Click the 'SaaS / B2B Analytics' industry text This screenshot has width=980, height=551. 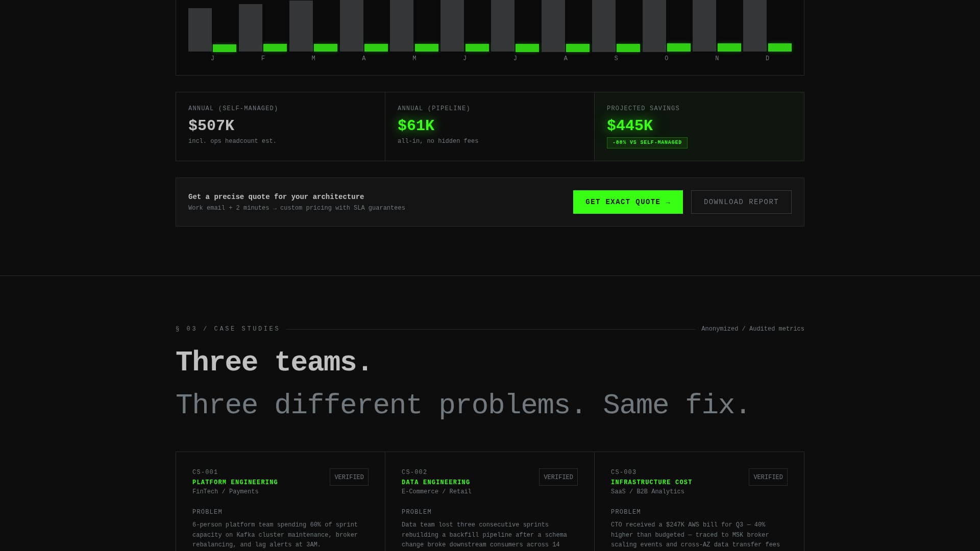pos(648,492)
